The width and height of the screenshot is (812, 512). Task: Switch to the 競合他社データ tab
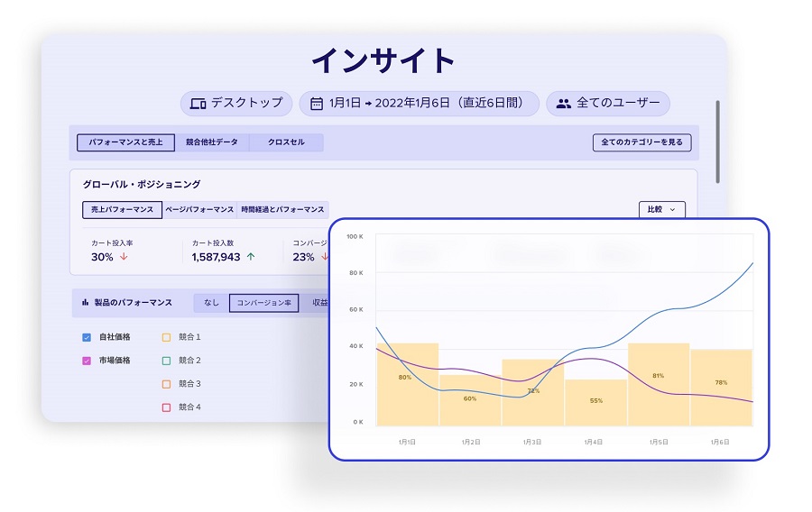pyautogui.click(x=212, y=142)
